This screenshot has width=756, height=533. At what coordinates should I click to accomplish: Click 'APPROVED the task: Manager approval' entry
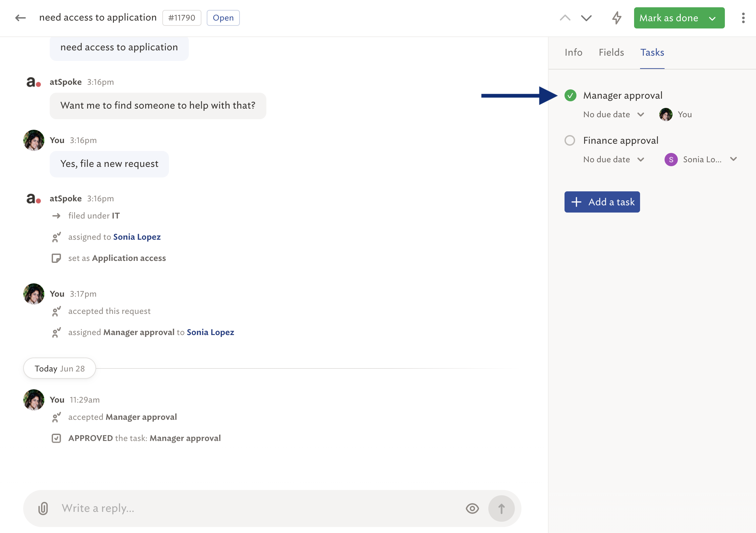[x=144, y=438]
